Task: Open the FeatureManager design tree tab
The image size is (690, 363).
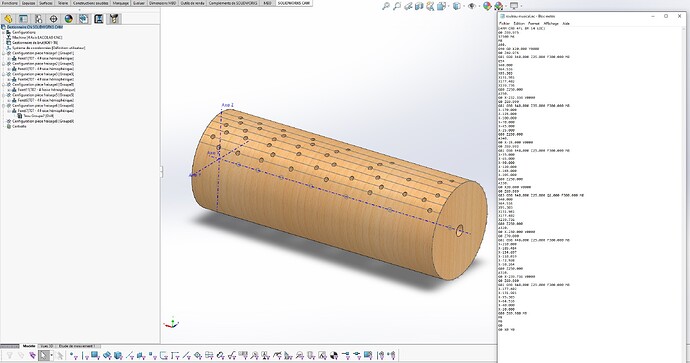Action: point(8,19)
